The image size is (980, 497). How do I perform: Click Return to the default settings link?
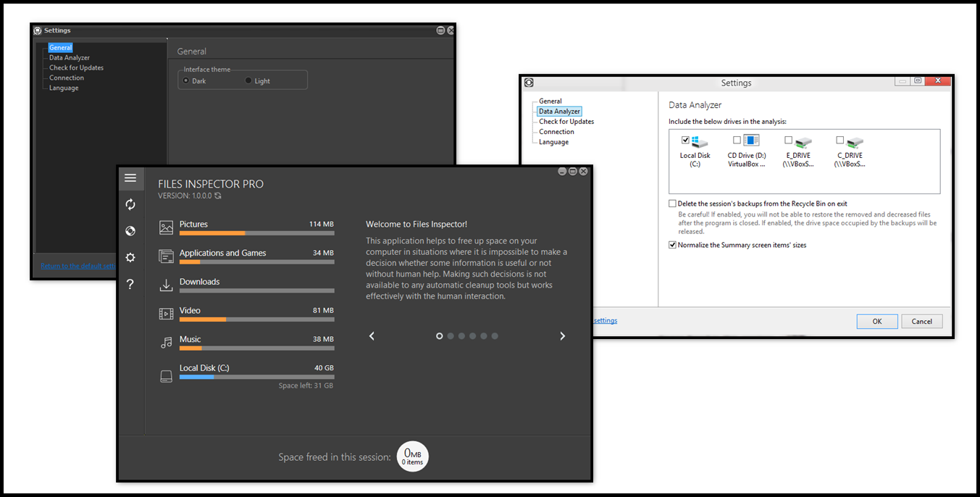coord(78,266)
